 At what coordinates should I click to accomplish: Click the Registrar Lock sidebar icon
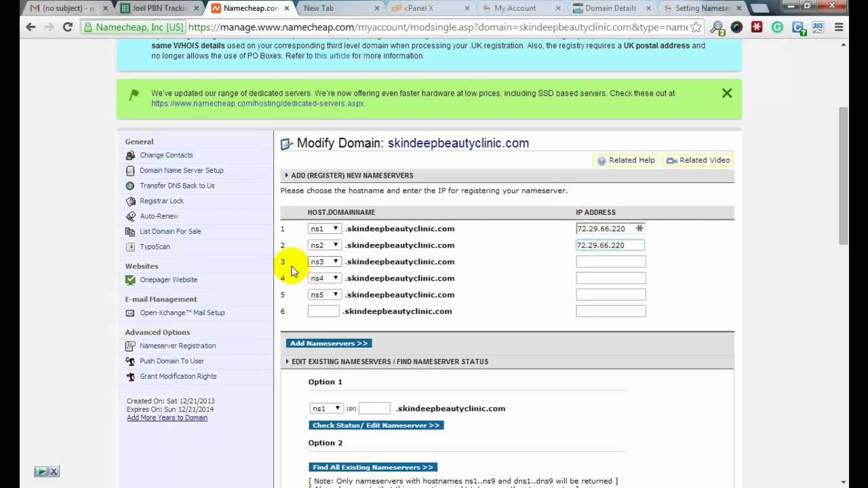click(x=130, y=201)
